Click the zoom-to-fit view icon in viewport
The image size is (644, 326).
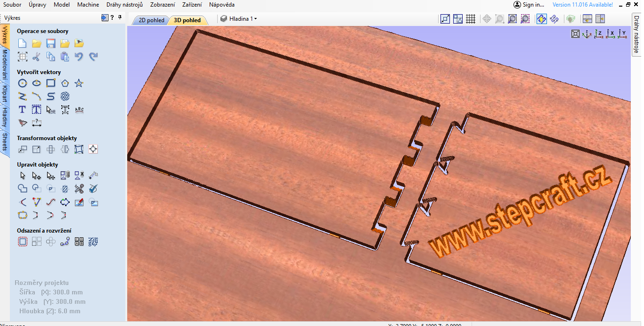[575, 34]
